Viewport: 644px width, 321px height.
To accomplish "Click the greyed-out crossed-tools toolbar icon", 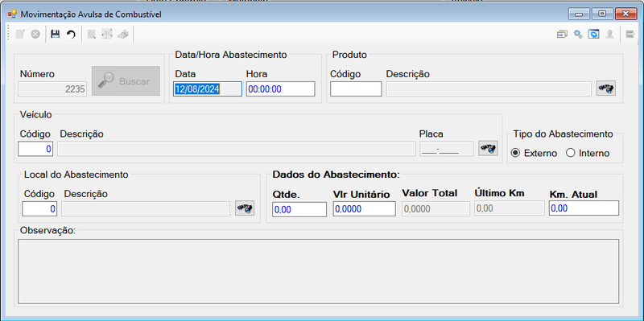I will (x=107, y=35).
